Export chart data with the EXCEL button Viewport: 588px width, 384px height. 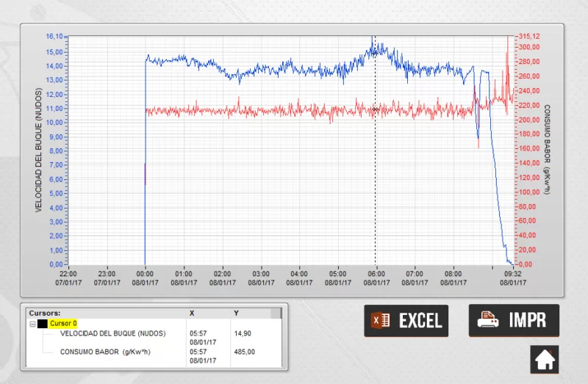(406, 321)
